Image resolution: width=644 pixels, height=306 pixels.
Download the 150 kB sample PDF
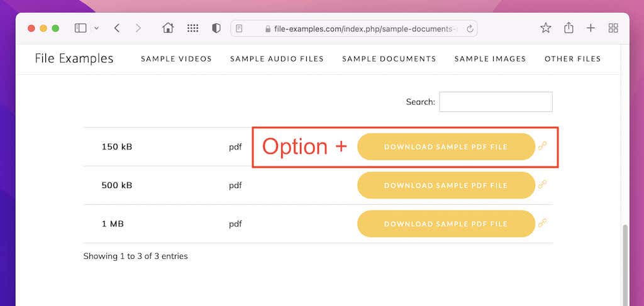(x=446, y=147)
